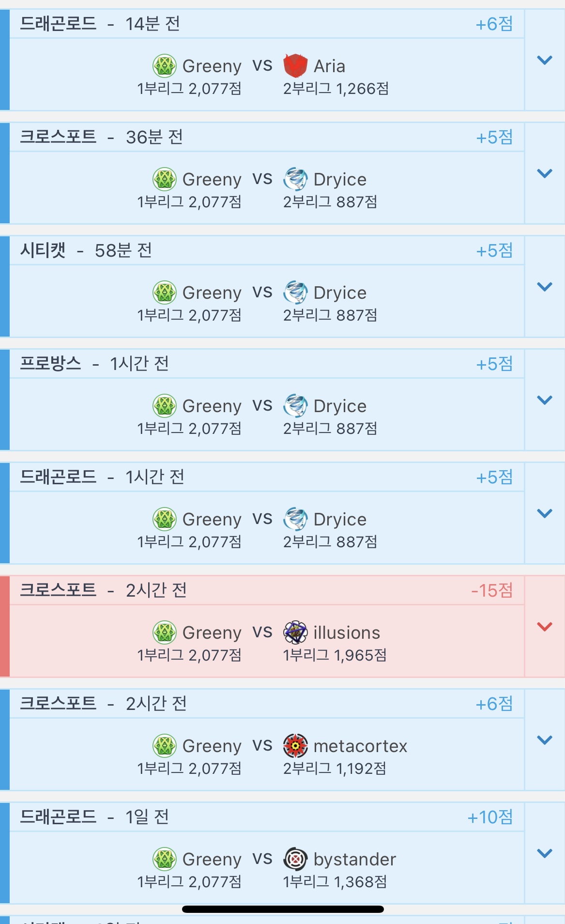The height and width of the screenshot is (924, 565).
Task: Expand the 시티캣 58분 전 match chevron
Action: click(545, 287)
